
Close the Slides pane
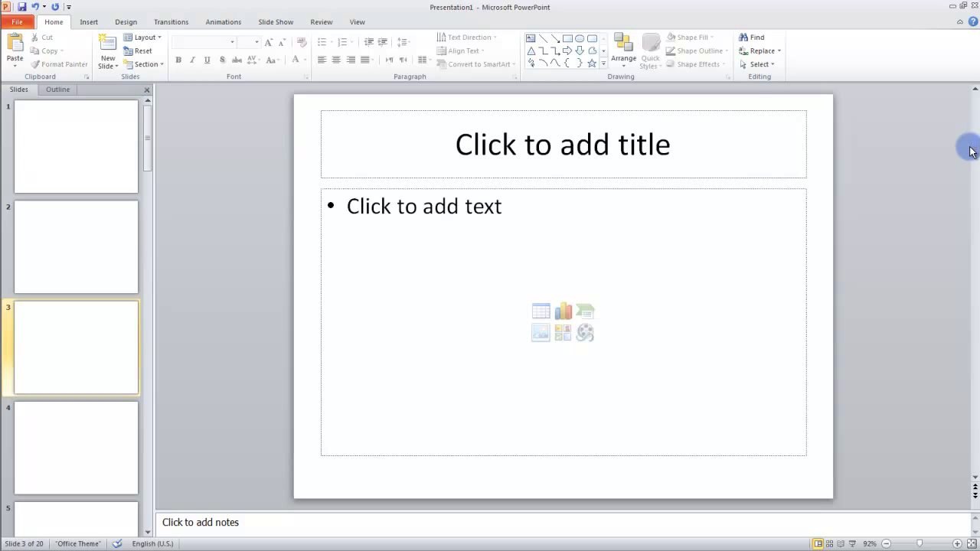point(147,90)
